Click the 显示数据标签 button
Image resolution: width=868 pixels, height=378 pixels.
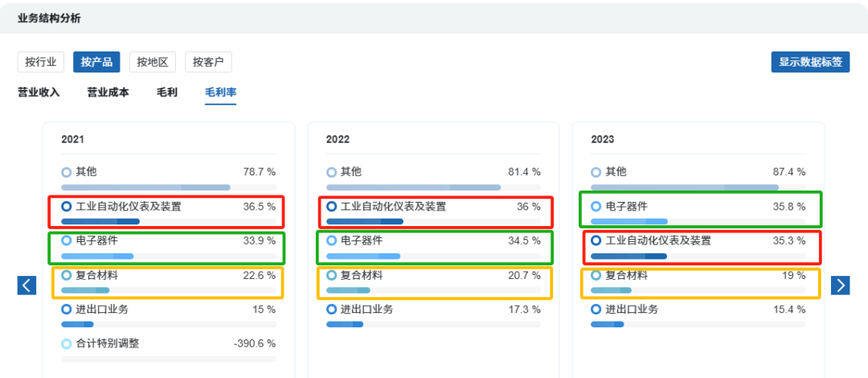click(810, 62)
